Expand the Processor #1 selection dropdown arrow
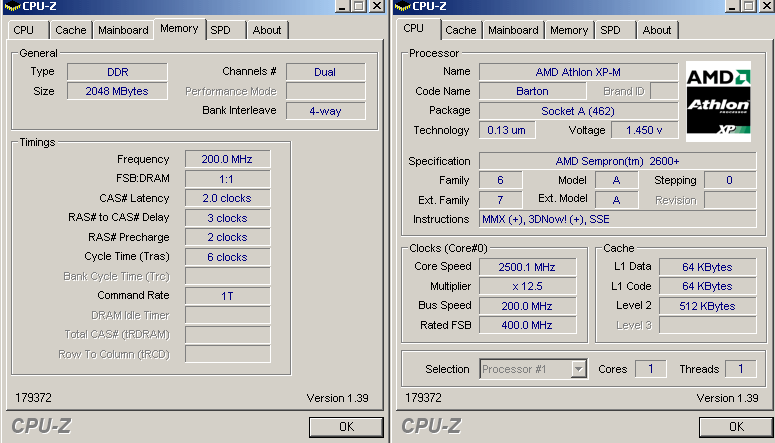 point(578,369)
